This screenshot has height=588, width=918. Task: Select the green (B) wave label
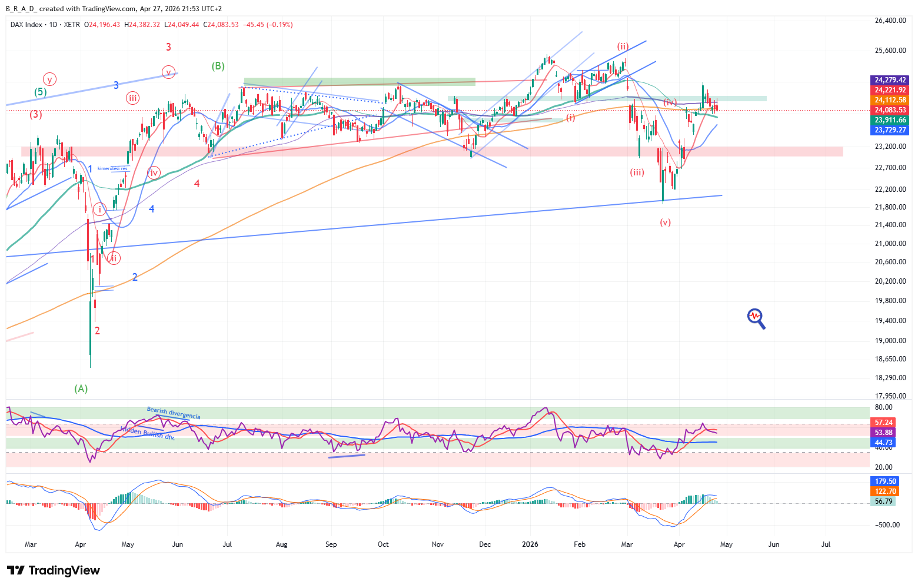click(x=218, y=66)
